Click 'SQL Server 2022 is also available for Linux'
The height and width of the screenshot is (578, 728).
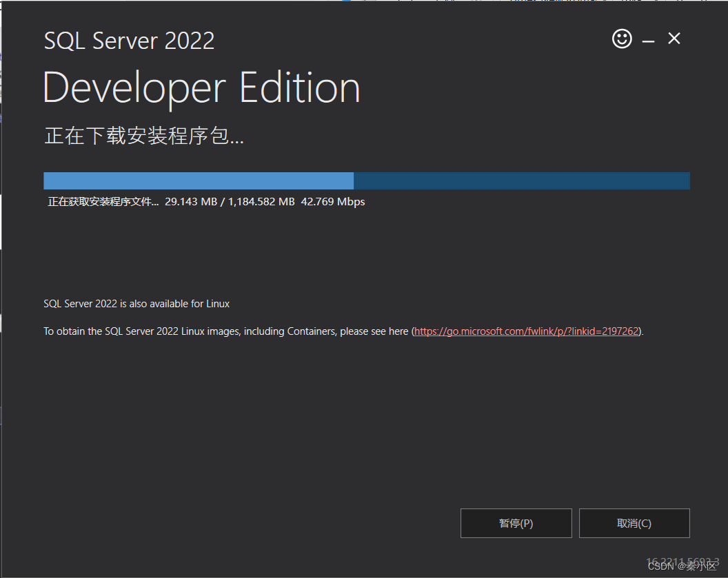(136, 304)
